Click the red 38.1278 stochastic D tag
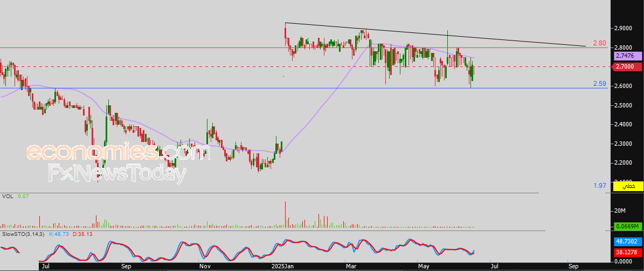The image size is (644, 271). (627, 253)
